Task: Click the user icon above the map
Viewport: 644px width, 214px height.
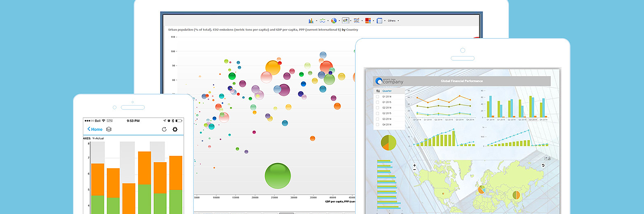Action: pos(549,158)
